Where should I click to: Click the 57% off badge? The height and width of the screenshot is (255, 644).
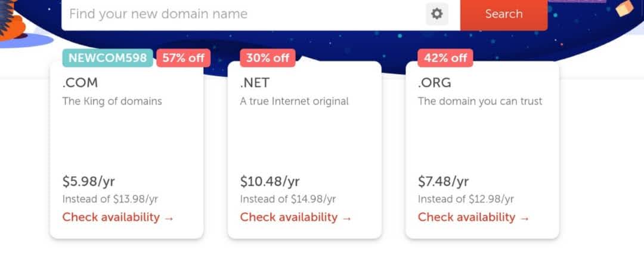click(x=183, y=58)
